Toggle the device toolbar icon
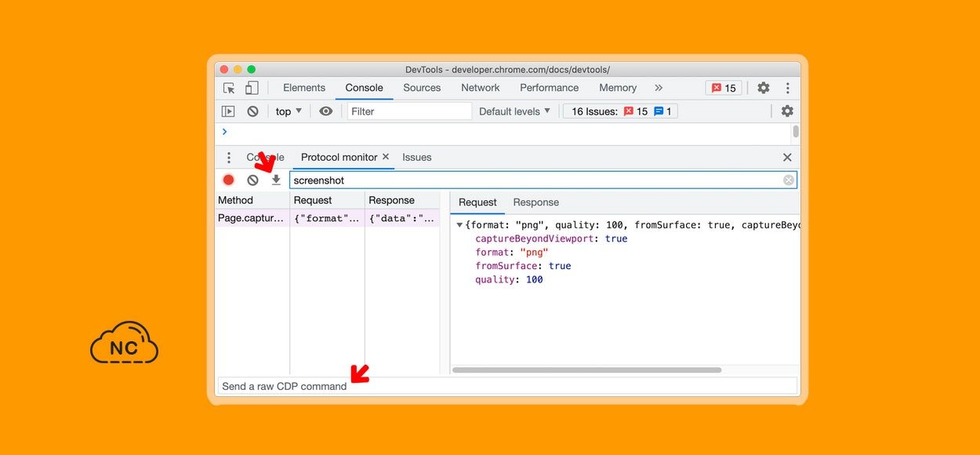 [252, 88]
